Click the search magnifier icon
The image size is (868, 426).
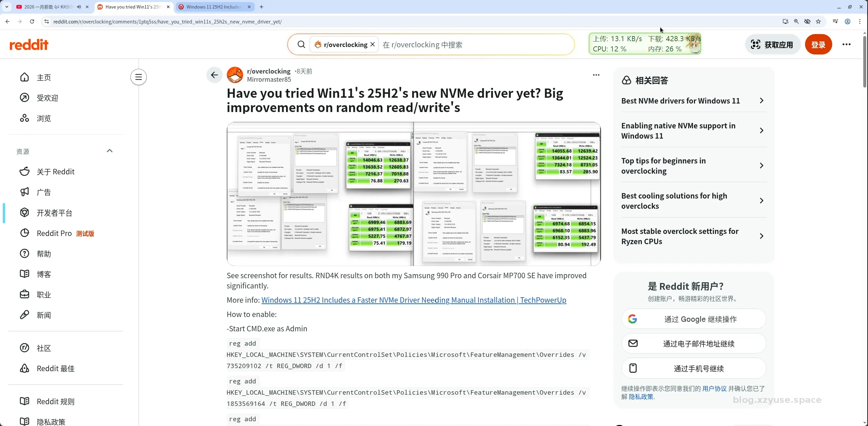[301, 44]
